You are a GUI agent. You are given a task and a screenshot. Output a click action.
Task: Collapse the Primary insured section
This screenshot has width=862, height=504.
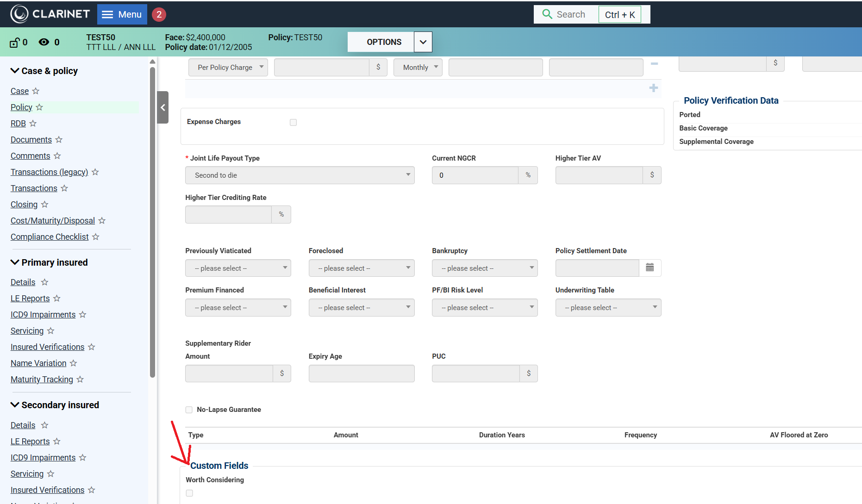tap(15, 262)
